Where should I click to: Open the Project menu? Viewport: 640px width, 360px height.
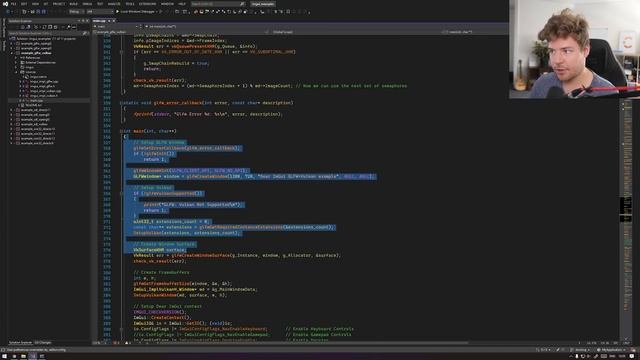(x=59, y=4)
